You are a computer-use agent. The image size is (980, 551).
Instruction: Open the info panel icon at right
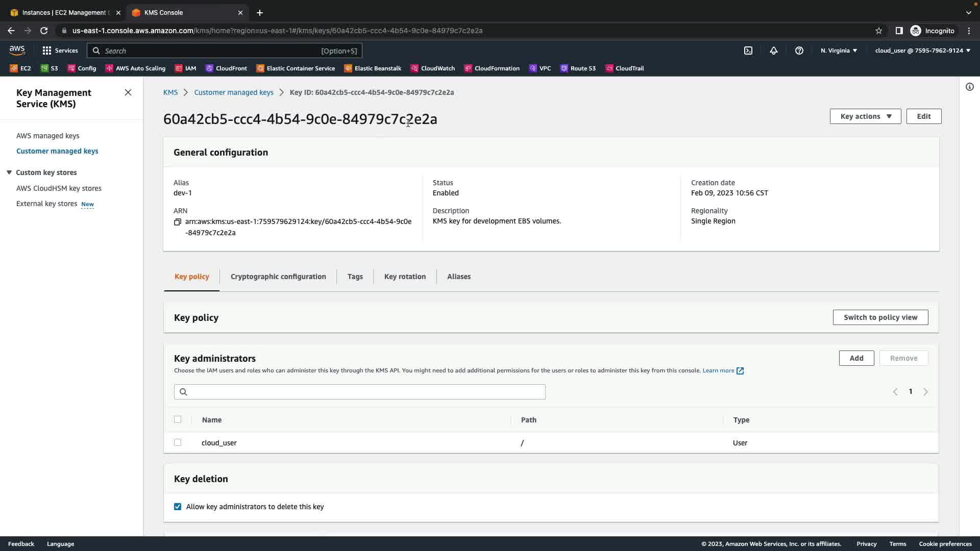(x=969, y=87)
